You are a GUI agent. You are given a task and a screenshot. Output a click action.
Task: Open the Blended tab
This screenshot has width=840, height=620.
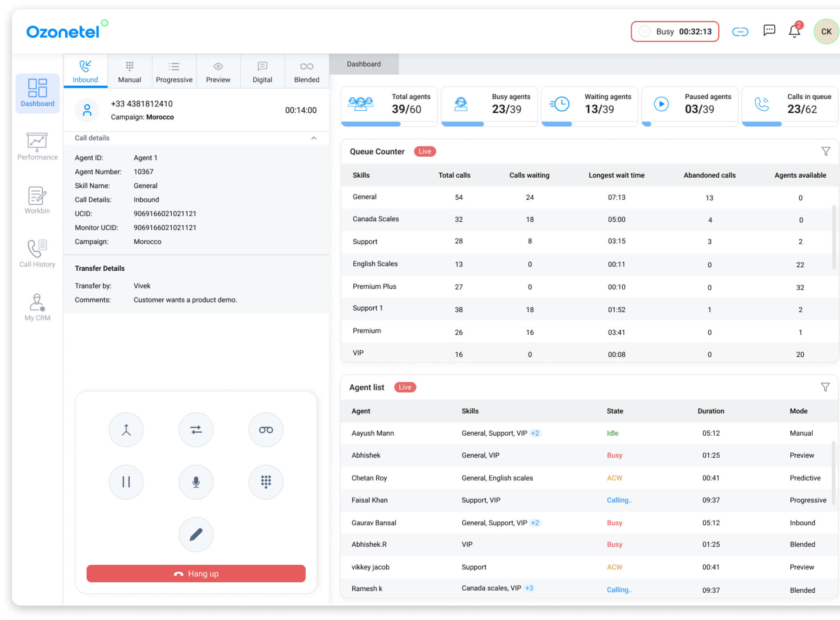pos(307,72)
